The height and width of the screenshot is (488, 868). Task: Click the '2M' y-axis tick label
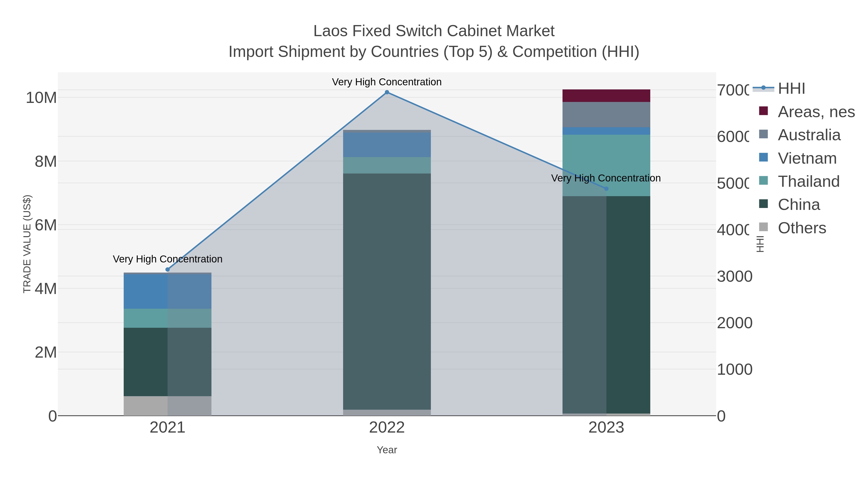pyautogui.click(x=46, y=352)
